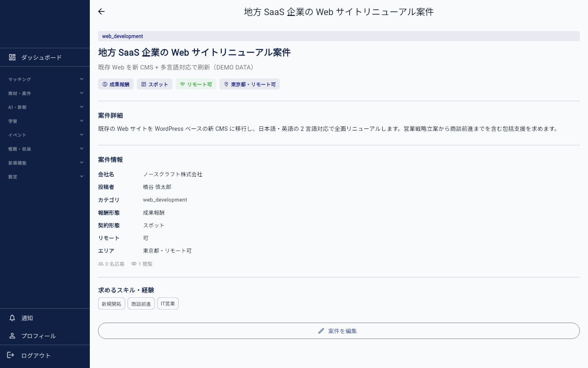
Task: Open the ダッシュボード grid icon
Action: click(12, 57)
